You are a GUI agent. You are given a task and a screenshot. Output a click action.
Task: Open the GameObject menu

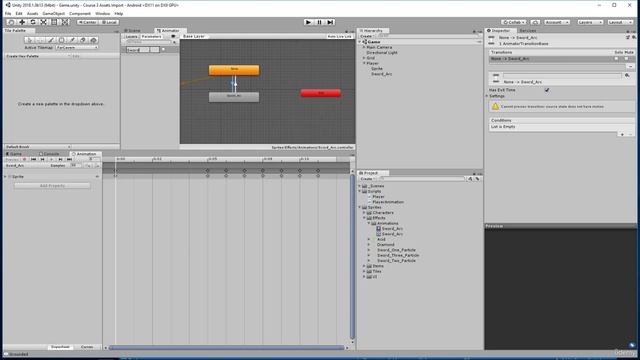(53, 13)
